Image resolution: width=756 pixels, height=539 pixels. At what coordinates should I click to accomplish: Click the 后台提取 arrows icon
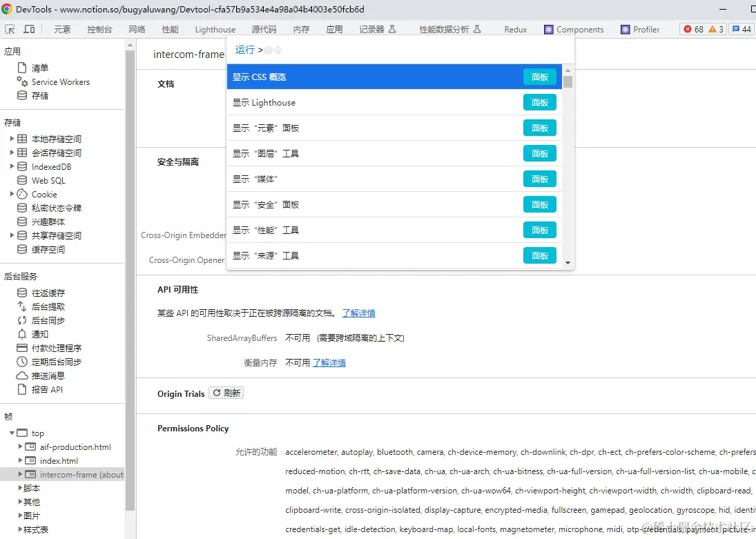[x=22, y=306]
